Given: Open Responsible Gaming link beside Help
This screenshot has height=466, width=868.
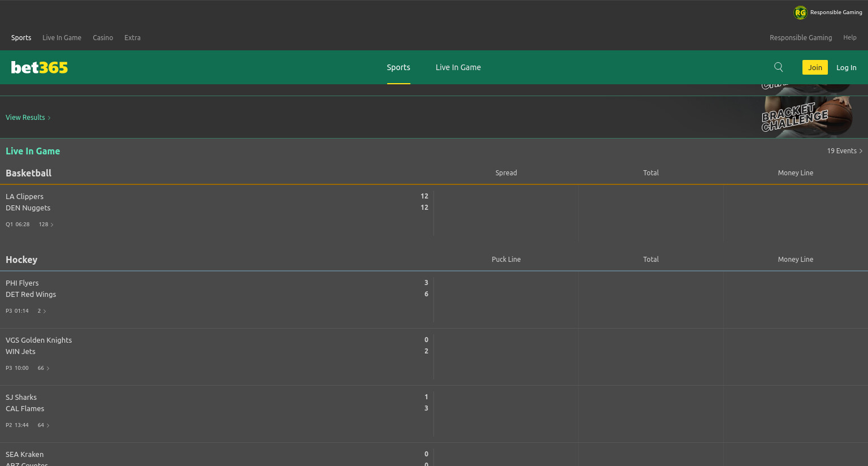Looking at the screenshot, I should (801, 38).
